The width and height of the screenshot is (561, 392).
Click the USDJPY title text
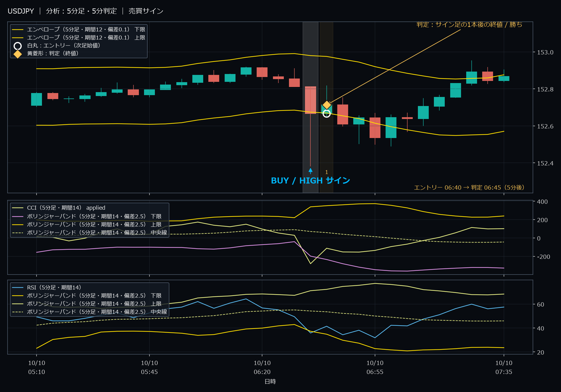pyautogui.click(x=21, y=11)
